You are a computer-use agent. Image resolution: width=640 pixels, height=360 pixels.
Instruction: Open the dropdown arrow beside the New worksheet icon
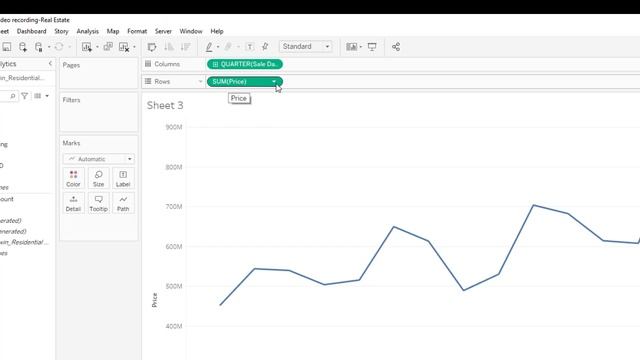(x=97, y=47)
